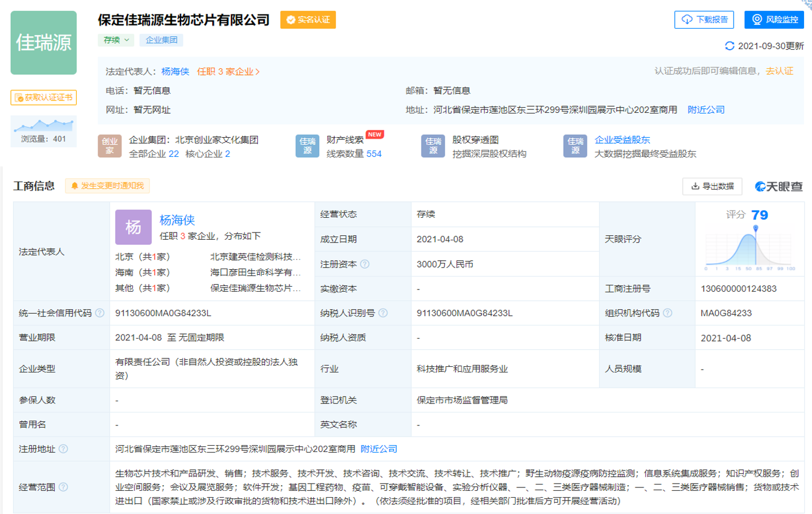Open the 企业受益股东 link
Screen dimensions: 812x514
pos(622,140)
